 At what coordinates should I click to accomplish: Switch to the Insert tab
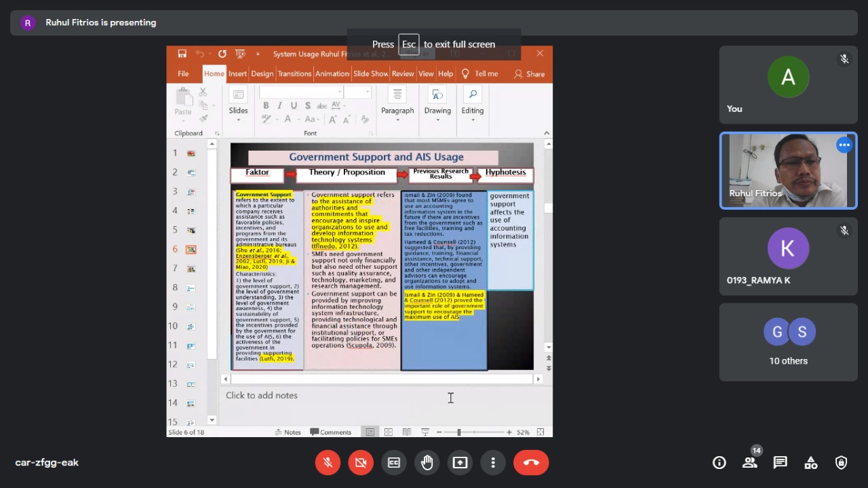pos(237,74)
